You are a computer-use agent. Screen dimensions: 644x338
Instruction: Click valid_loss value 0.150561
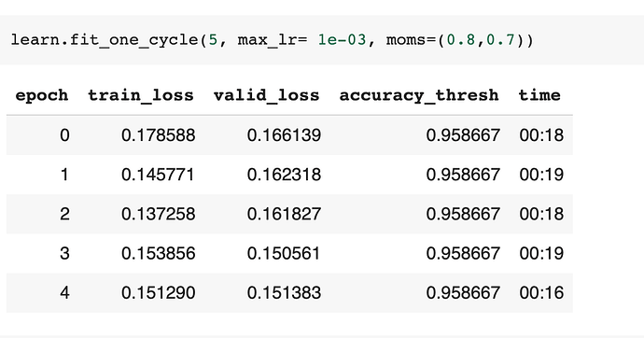click(x=284, y=253)
